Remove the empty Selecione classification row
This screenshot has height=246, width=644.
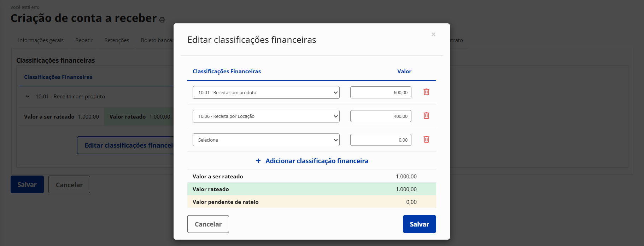(426, 139)
